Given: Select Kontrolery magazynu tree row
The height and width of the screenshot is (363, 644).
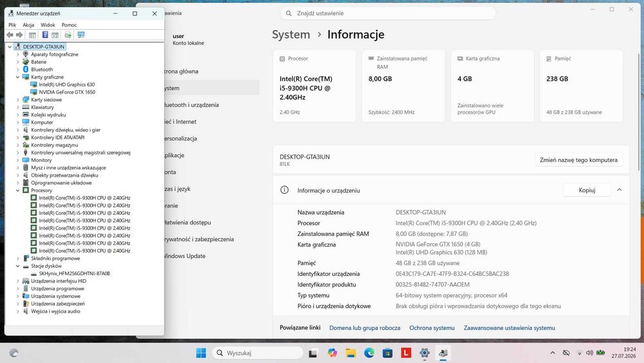Looking at the screenshot, I should (54, 144).
